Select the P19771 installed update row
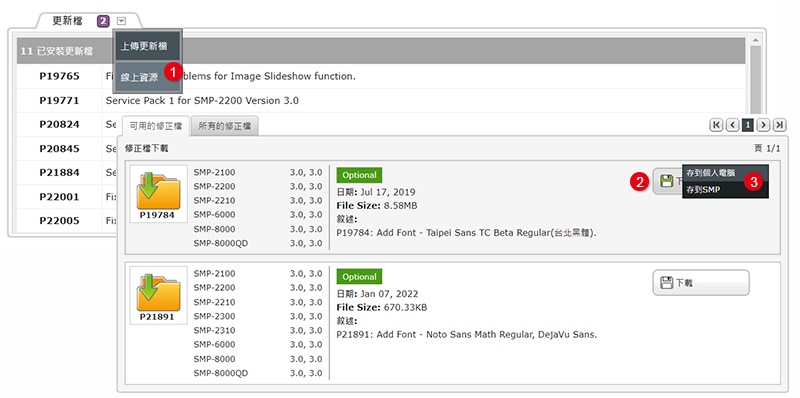 [381, 101]
